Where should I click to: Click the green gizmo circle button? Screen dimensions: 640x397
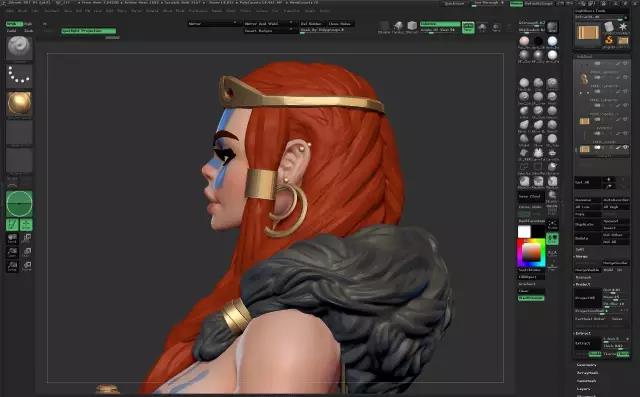(19, 203)
